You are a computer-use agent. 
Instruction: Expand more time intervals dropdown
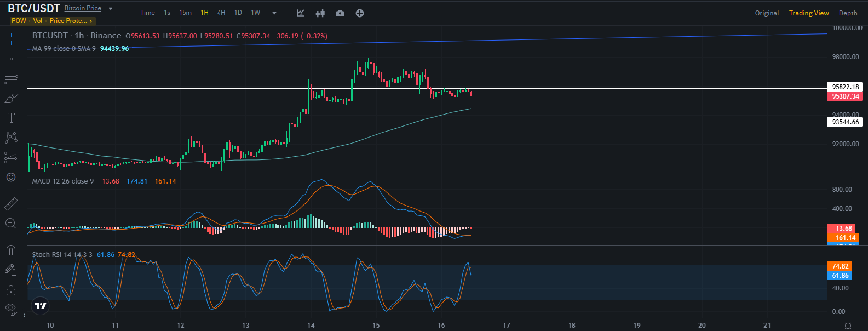274,13
